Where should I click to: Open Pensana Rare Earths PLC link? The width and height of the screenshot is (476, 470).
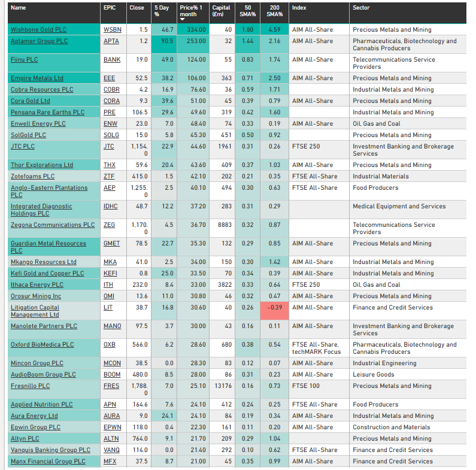click(x=48, y=113)
